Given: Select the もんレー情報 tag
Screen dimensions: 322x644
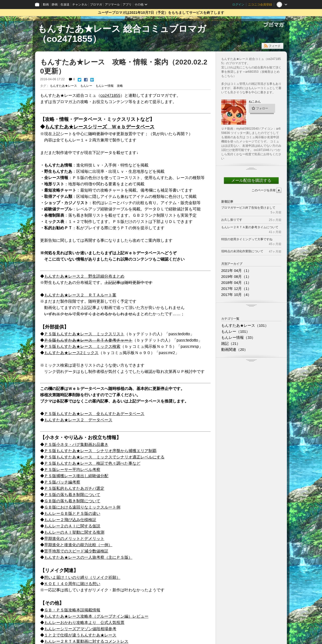Looking at the screenshot, I should click(105, 86).
